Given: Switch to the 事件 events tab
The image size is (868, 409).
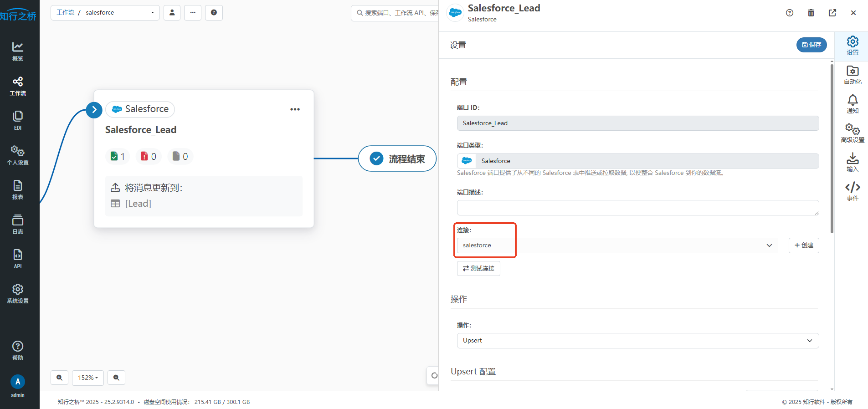Looking at the screenshot, I should [852, 191].
